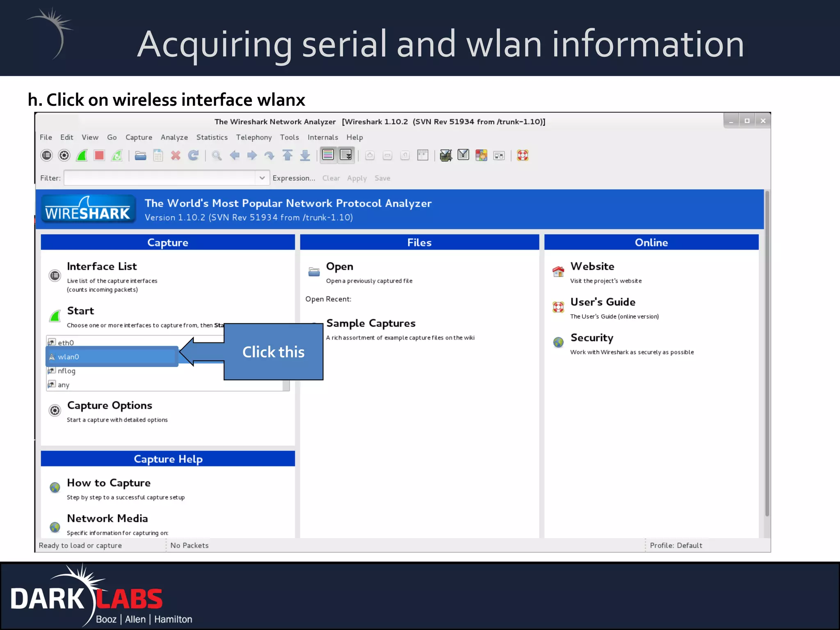Viewport: 840px width, 630px height.
Task: Close capture file red X toolbar icon
Action: pyautogui.click(x=176, y=155)
